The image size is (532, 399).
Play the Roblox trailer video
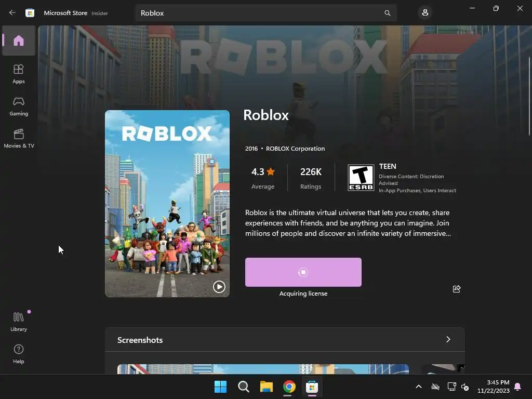click(219, 287)
